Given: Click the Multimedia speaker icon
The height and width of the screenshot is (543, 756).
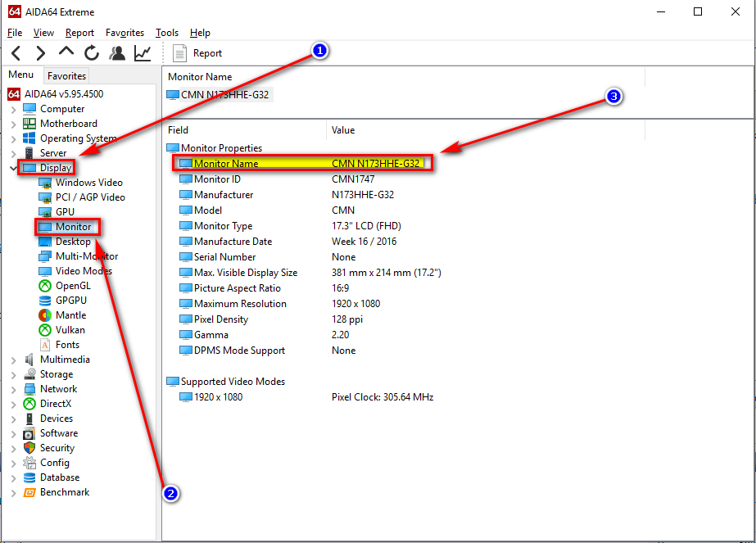Looking at the screenshot, I should pos(29,360).
